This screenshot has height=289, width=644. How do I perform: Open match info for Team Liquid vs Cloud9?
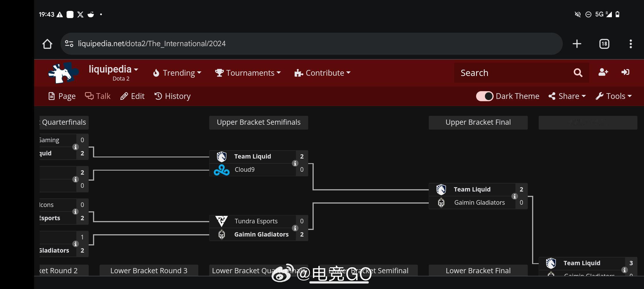[x=295, y=163]
